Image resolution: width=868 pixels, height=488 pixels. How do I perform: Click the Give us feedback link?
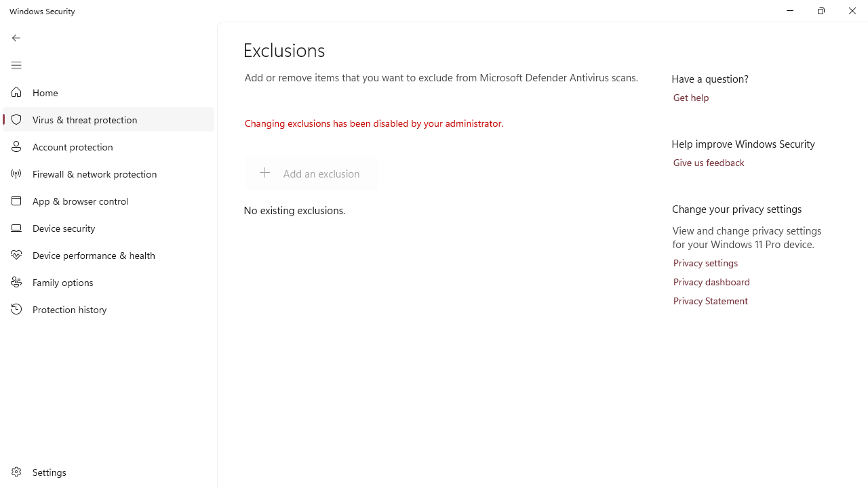click(x=709, y=163)
